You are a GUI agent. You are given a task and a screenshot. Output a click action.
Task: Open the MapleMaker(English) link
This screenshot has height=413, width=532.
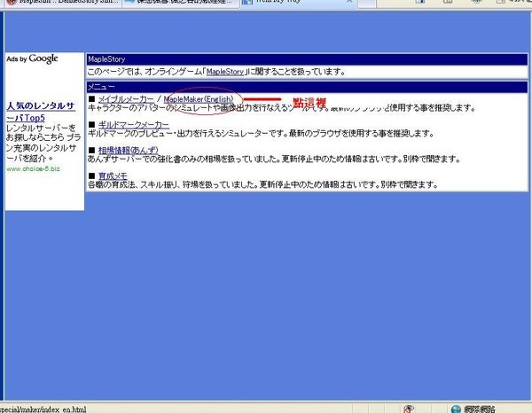point(199,99)
